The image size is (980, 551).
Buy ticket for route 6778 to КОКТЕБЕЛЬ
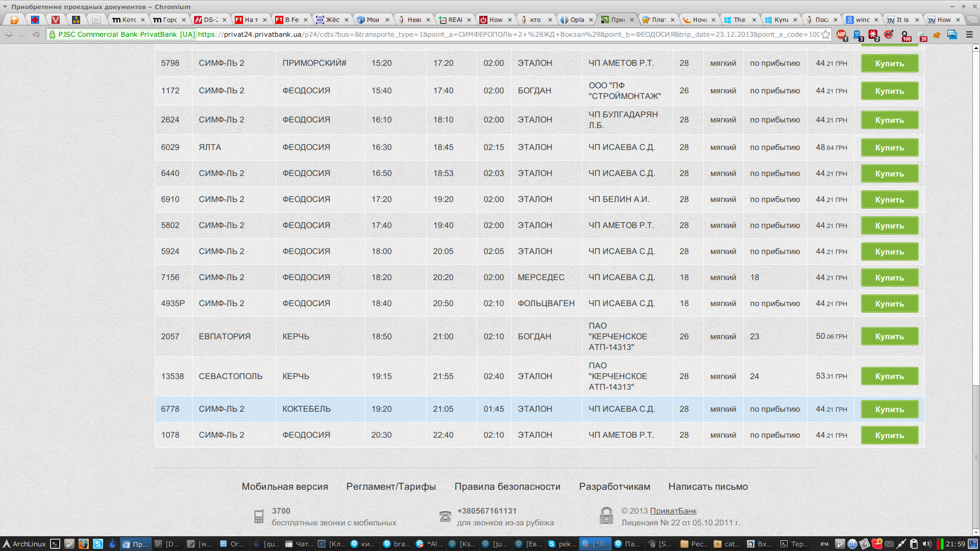coord(889,409)
